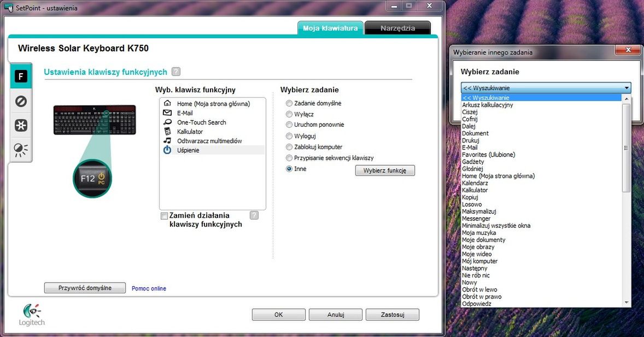Switch to Moja klawiatura tab
The width and height of the screenshot is (644, 337).
tap(330, 28)
